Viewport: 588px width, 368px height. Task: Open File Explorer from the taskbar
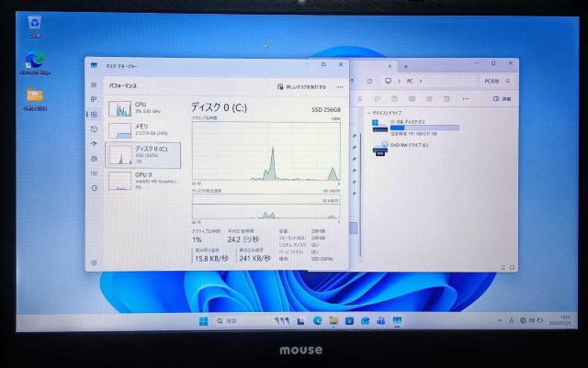[334, 321]
